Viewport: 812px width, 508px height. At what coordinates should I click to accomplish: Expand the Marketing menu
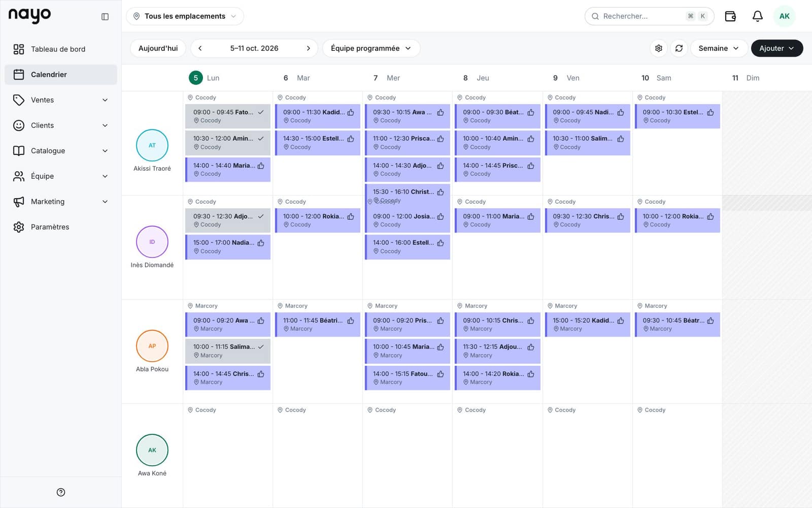pyautogui.click(x=61, y=202)
